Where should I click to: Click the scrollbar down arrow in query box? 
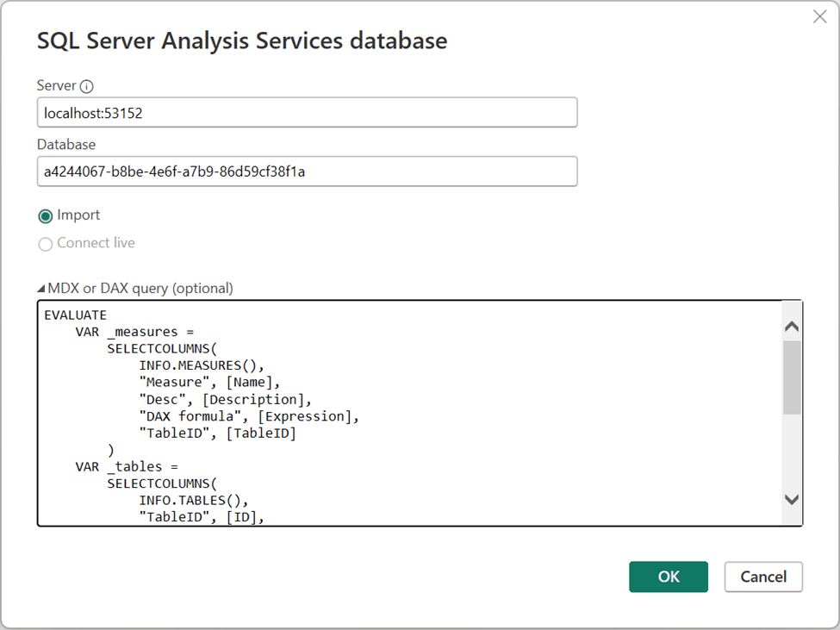click(x=791, y=499)
